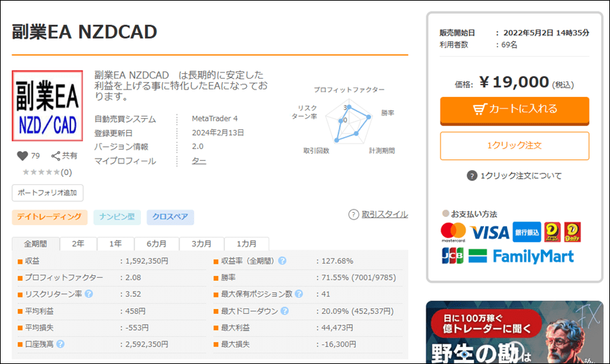Click the 副業EA NZD/CAD product thumbnail
Screen dimensions: 610x364
(47, 106)
